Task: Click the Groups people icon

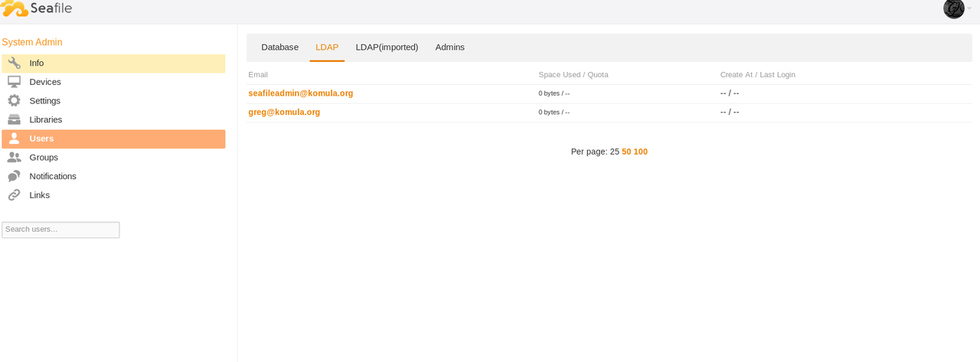Action: pyautogui.click(x=14, y=158)
